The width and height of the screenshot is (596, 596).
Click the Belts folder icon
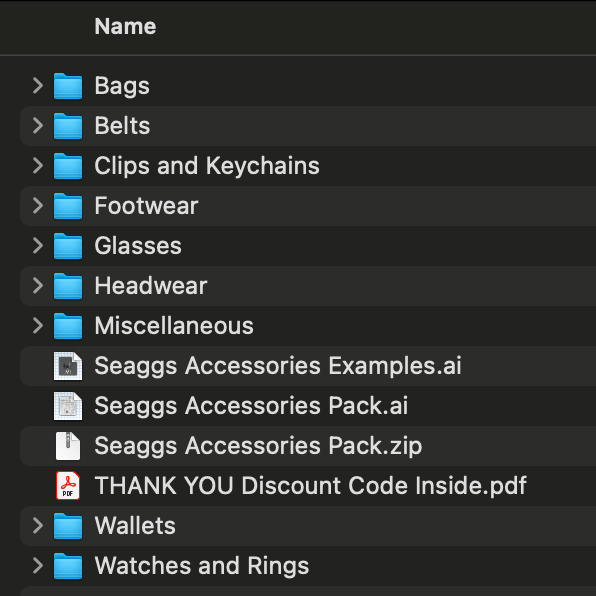(68, 126)
